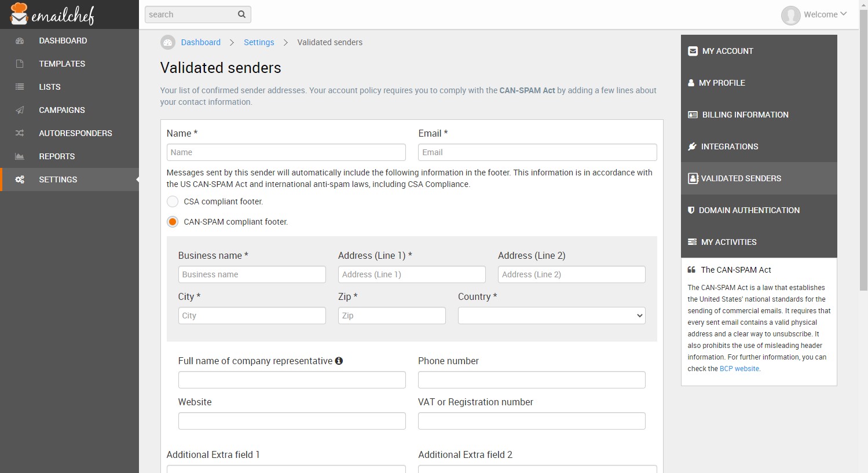
Task: Open Reports in the sidebar
Action: 69,156
